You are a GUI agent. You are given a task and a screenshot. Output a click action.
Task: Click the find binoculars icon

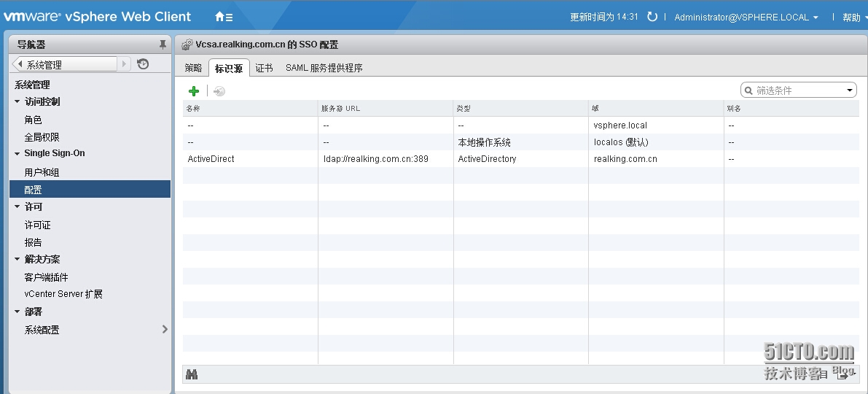(192, 374)
